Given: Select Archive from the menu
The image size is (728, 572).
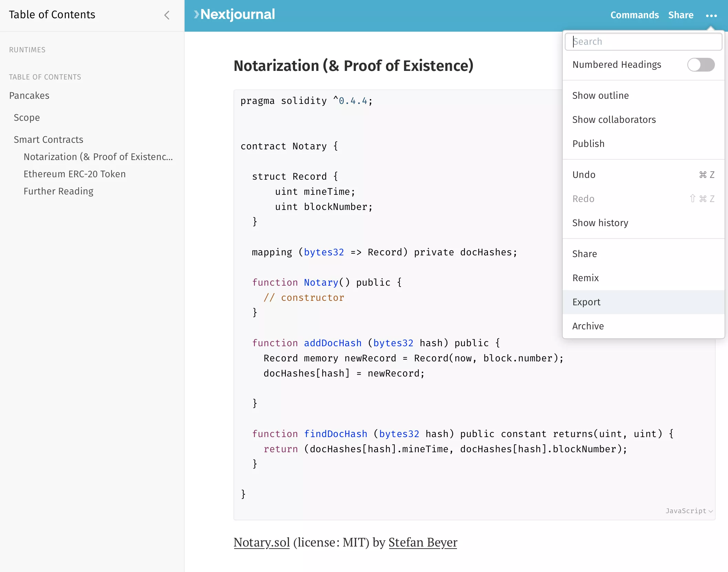Looking at the screenshot, I should click(x=588, y=326).
